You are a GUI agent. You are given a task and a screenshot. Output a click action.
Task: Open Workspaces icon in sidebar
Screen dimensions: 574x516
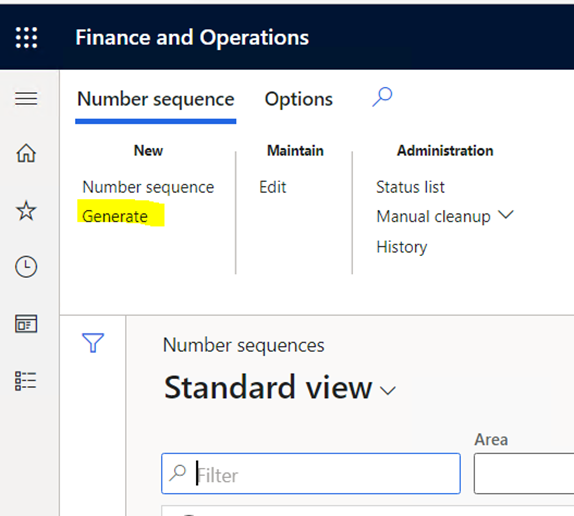[x=26, y=324]
